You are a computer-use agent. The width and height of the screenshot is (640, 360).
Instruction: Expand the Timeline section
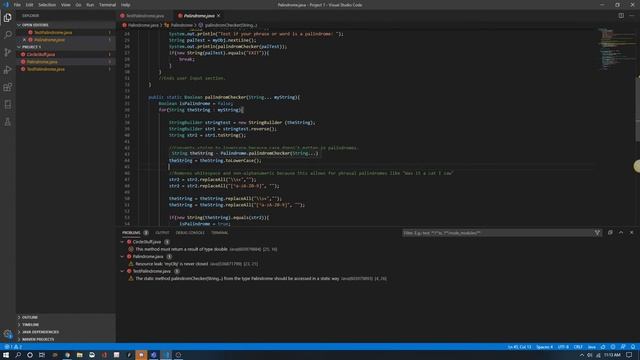(x=67, y=324)
